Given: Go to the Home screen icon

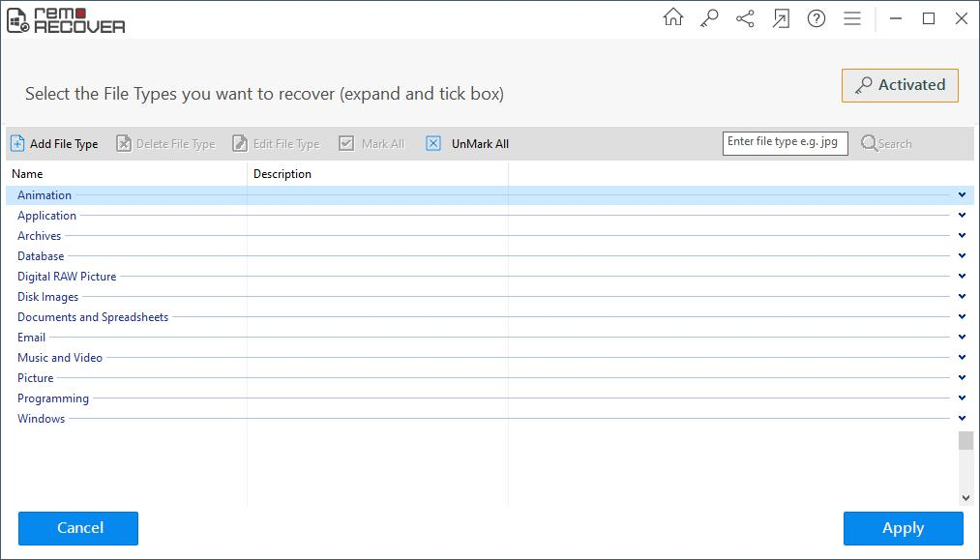Looking at the screenshot, I should pyautogui.click(x=672, y=18).
